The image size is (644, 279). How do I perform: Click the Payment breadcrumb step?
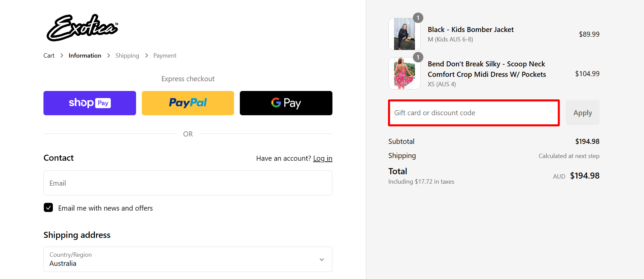[x=165, y=55]
